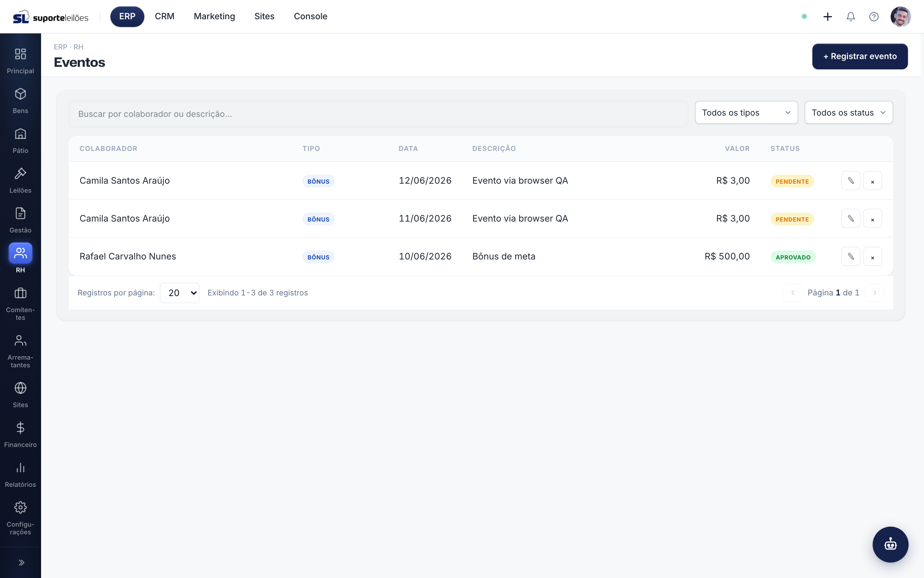Screen dimensions: 924x578
Task: Click the Colaborador column header
Action: (108, 149)
